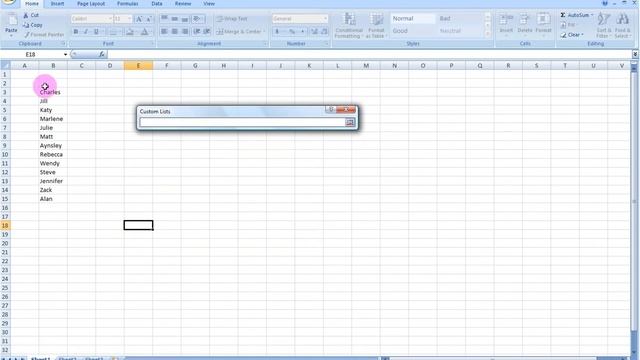This screenshot has height=360, width=640.
Task: Switch to the Formulas tab
Action: 127,4
